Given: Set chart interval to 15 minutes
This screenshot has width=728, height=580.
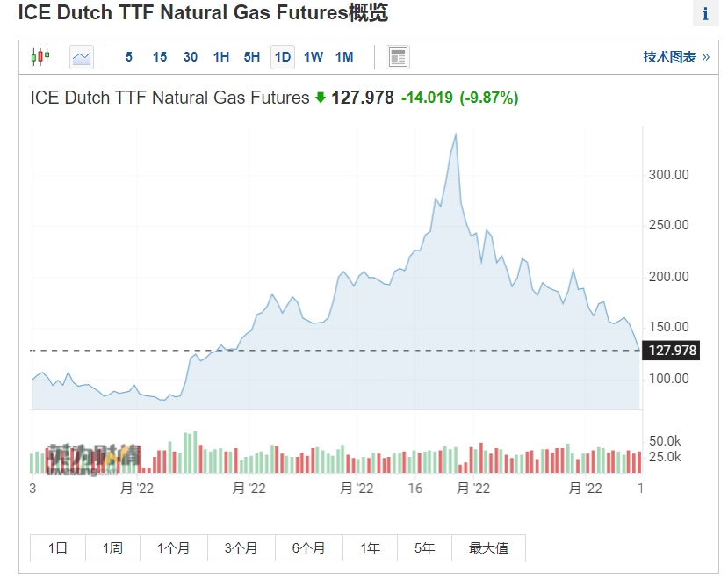Looking at the screenshot, I should pyautogui.click(x=159, y=57).
